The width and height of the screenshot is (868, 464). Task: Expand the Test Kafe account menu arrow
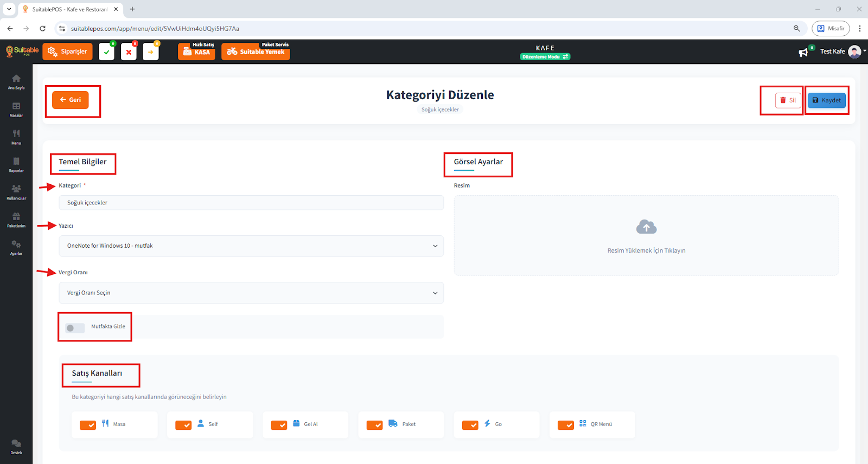pyautogui.click(x=865, y=51)
